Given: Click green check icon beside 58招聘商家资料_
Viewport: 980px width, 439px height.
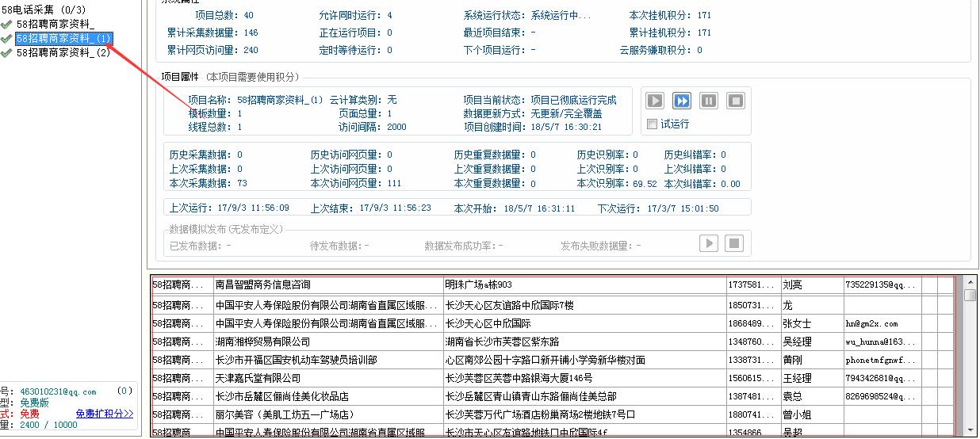Looking at the screenshot, I should (x=7, y=25).
